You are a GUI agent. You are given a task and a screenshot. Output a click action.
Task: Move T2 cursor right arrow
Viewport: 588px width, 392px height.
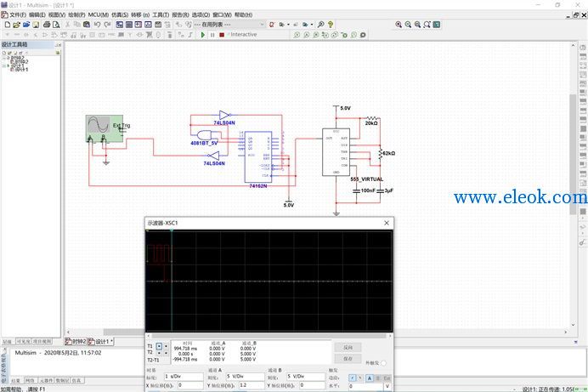click(167, 353)
